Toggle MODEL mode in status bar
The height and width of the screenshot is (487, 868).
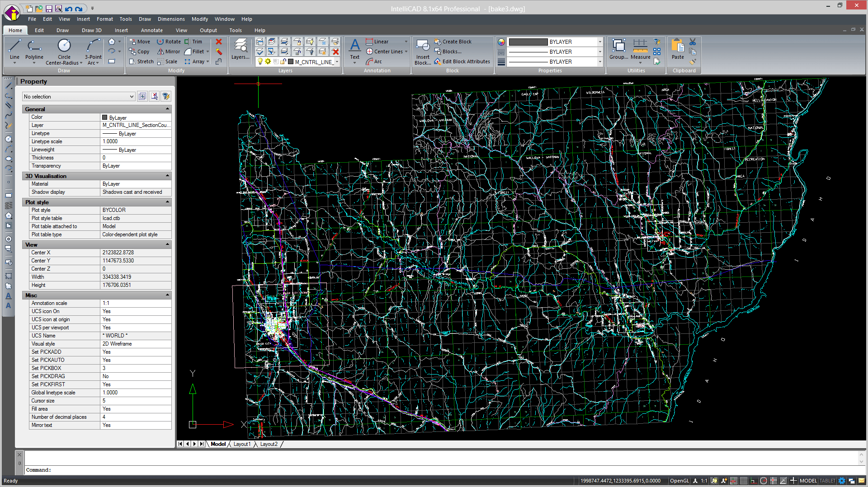coord(808,481)
